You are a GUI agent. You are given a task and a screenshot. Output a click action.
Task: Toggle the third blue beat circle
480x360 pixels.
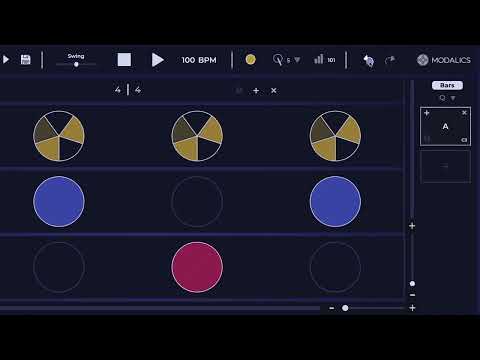335,202
